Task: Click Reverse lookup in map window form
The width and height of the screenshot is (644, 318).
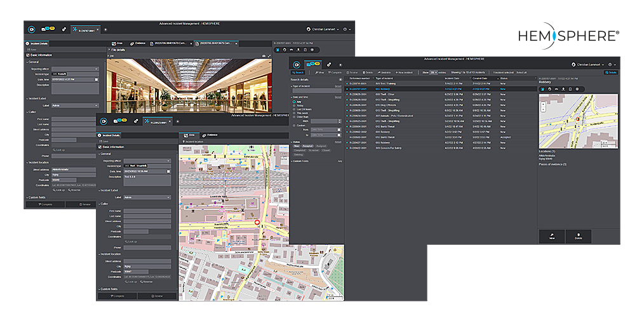Action: point(147,282)
